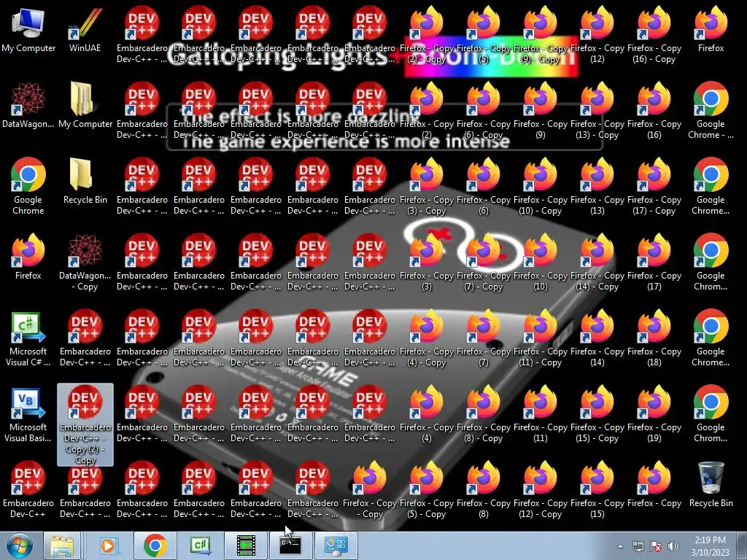Select Firefox - Copy (3) shortcut
747x560 pixels.
(x=426, y=262)
